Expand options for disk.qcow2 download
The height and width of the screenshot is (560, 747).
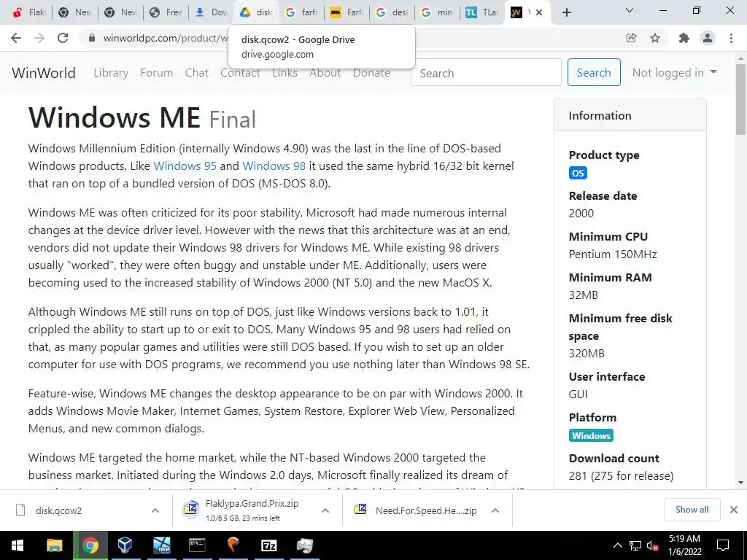click(x=155, y=510)
